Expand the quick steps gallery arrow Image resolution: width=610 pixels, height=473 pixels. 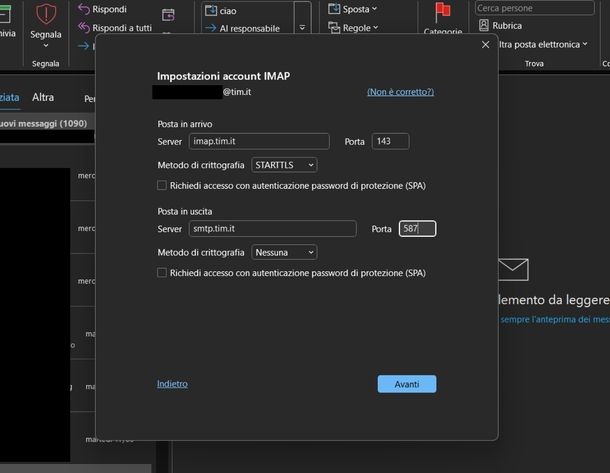[x=302, y=28]
